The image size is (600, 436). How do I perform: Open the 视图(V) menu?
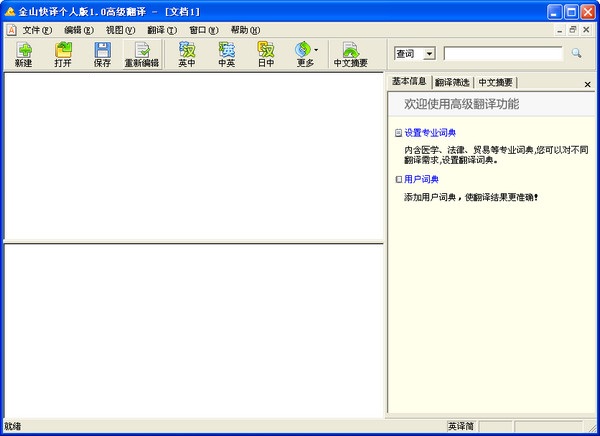pos(121,30)
